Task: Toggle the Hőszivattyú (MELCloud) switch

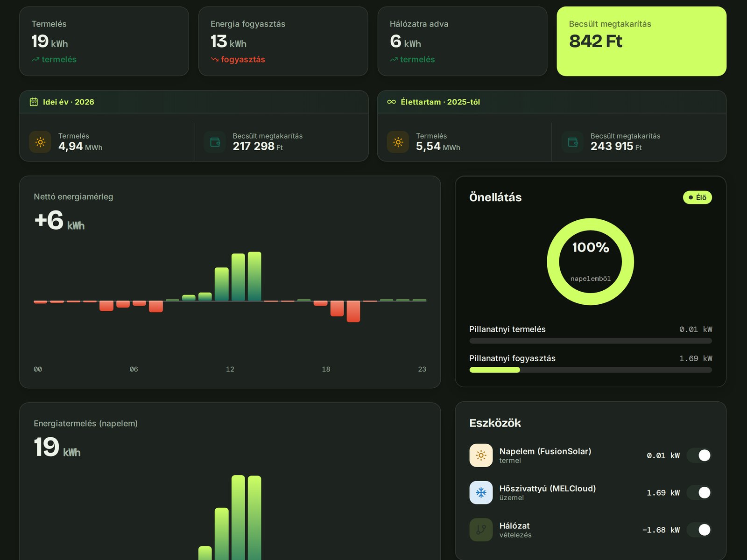Action: 699,492
